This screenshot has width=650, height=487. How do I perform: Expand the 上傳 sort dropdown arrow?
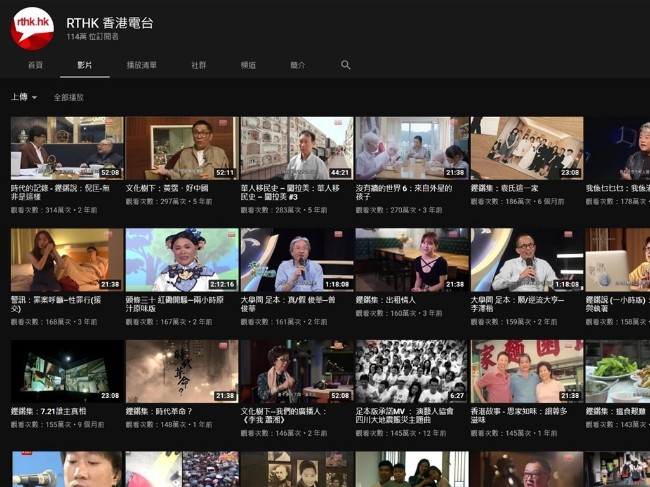click(34, 97)
